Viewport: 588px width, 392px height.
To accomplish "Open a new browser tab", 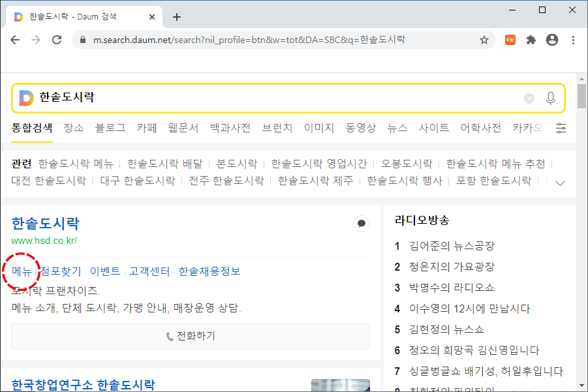I will tap(177, 17).
